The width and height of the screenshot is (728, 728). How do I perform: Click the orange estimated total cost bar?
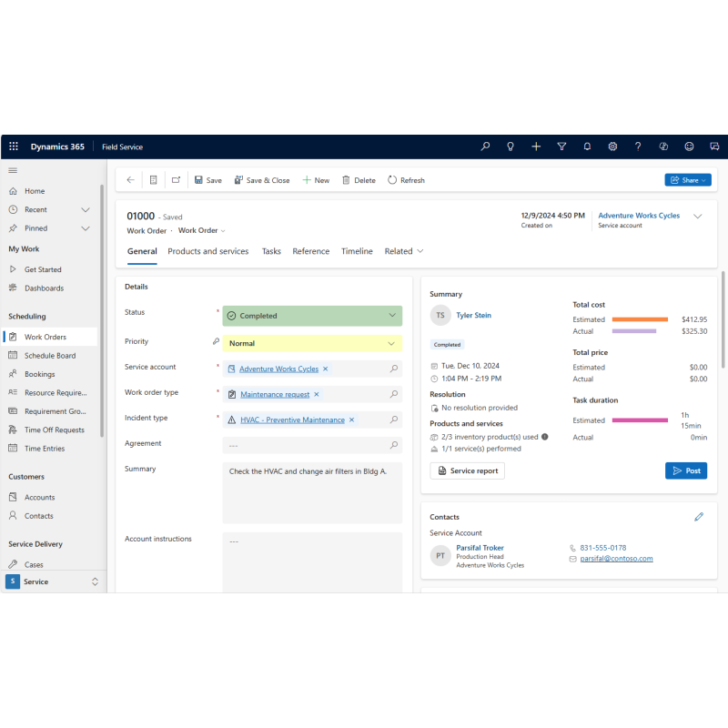click(x=640, y=319)
